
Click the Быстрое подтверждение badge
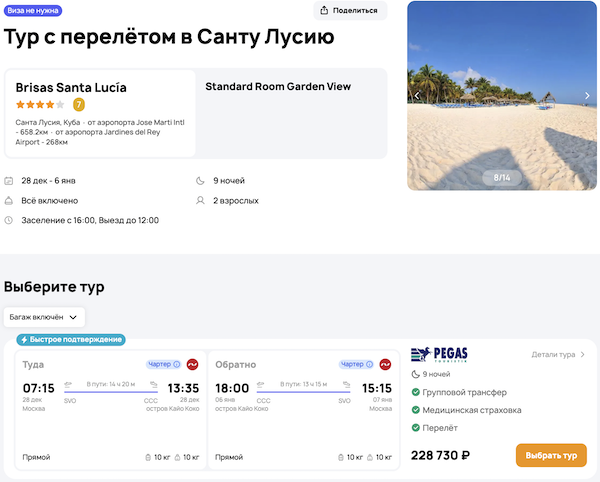(x=70, y=339)
